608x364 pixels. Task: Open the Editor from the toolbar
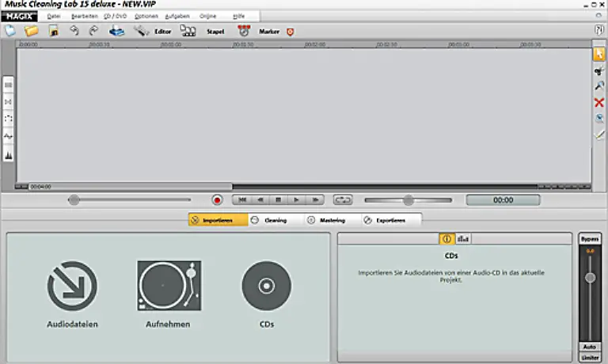(152, 31)
